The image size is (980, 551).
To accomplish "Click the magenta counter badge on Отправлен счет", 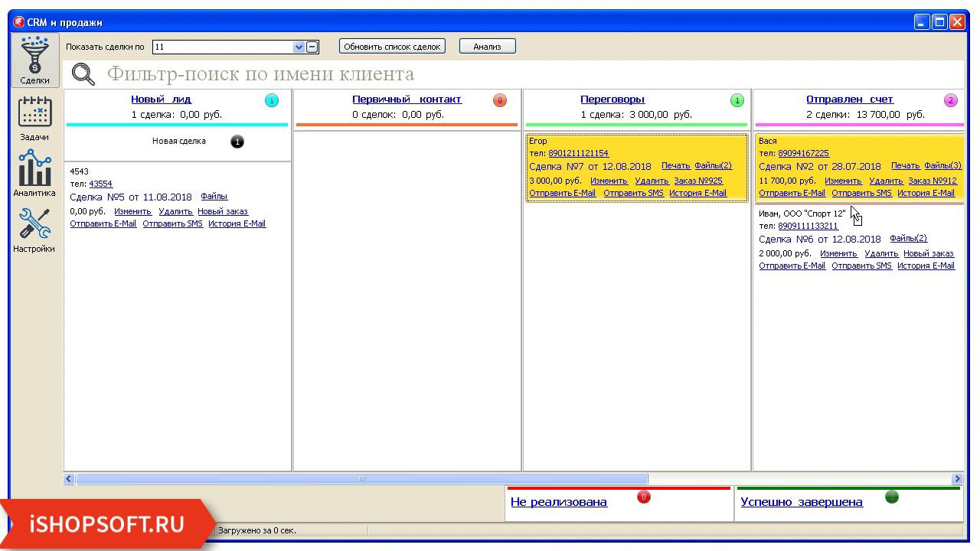I will pos(951,100).
